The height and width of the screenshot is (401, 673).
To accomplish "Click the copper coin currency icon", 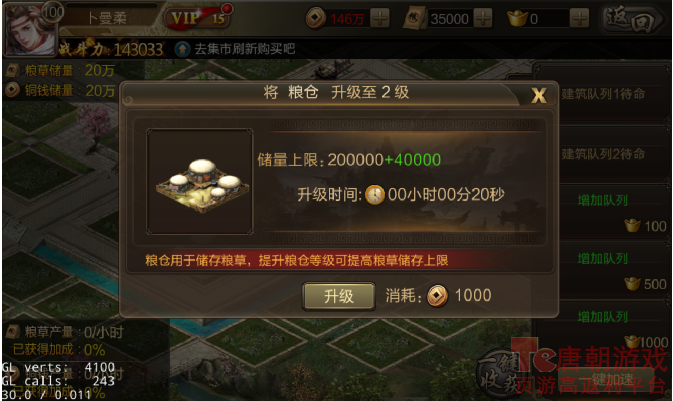I will (x=315, y=18).
